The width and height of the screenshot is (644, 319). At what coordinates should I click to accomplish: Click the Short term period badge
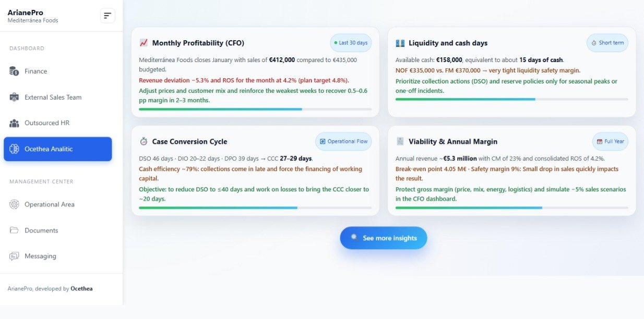(x=607, y=43)
